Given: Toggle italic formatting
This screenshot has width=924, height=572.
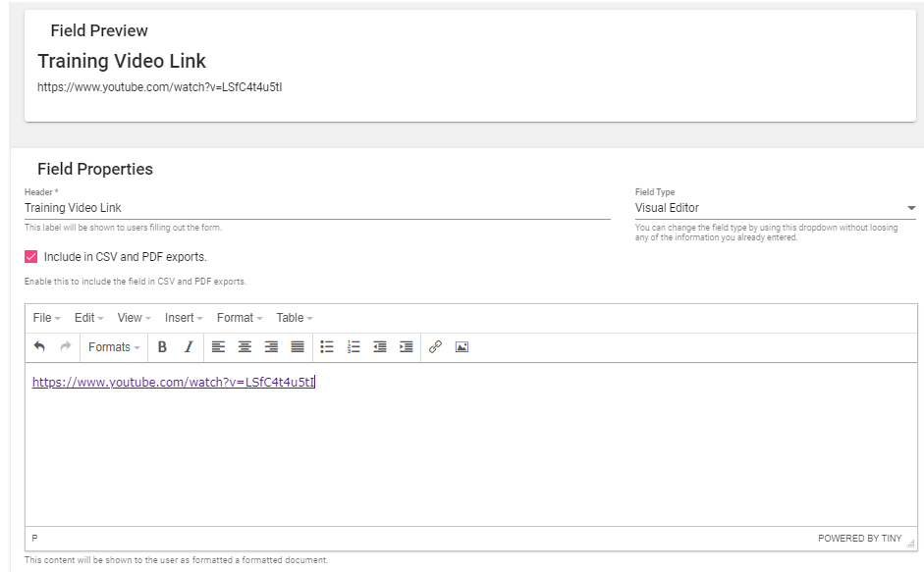Looking at the screenshot, I should [x=189, y=347].
